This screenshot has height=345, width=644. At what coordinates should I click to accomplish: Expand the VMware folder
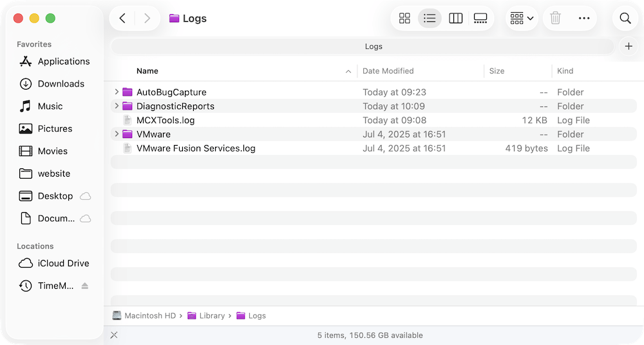(x=117, y=133)
